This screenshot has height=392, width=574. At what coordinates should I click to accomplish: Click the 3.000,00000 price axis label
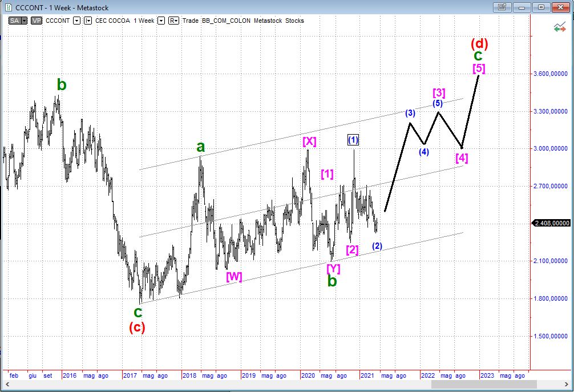tap(550, 148)
